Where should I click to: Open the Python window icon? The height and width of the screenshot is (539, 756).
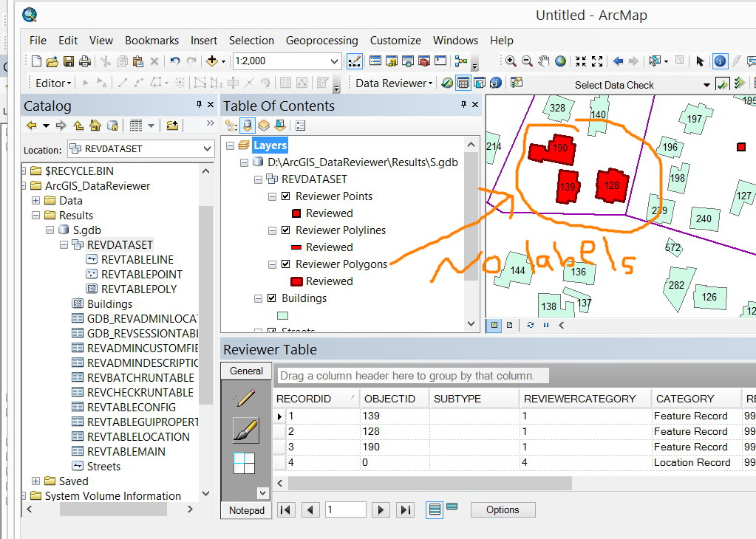440,61
